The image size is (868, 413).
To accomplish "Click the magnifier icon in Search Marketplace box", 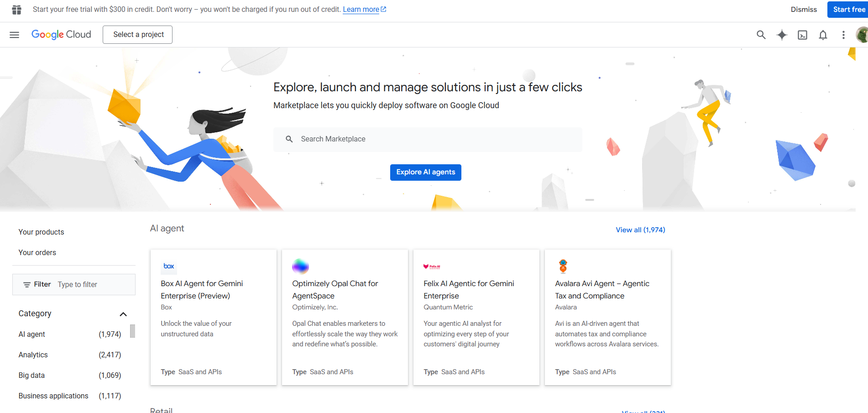I will 289,139.
